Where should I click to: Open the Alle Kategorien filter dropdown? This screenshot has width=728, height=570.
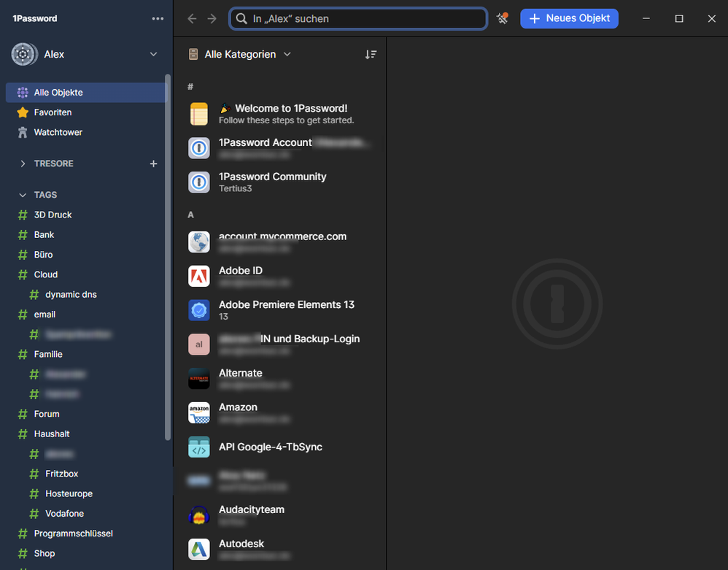[x=240, y=54]
